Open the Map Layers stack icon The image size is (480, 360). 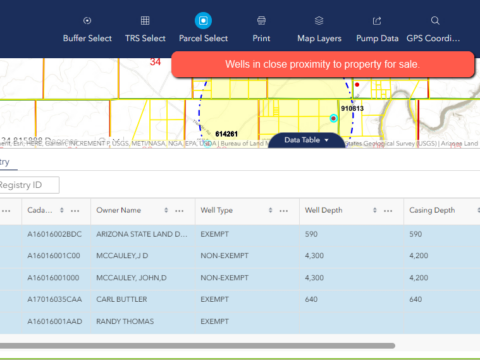click(x=319, y=21)
